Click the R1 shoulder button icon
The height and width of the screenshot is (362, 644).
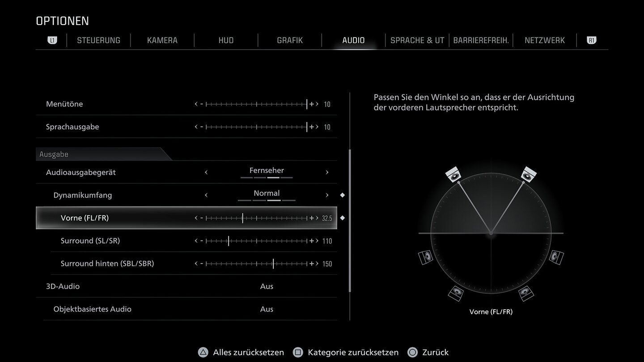[x=592, y=40]
